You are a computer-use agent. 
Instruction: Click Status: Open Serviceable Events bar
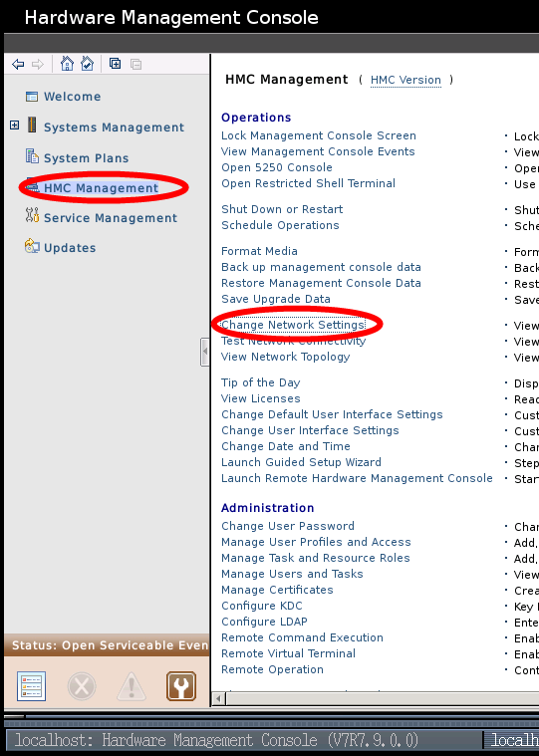point(107,645)
